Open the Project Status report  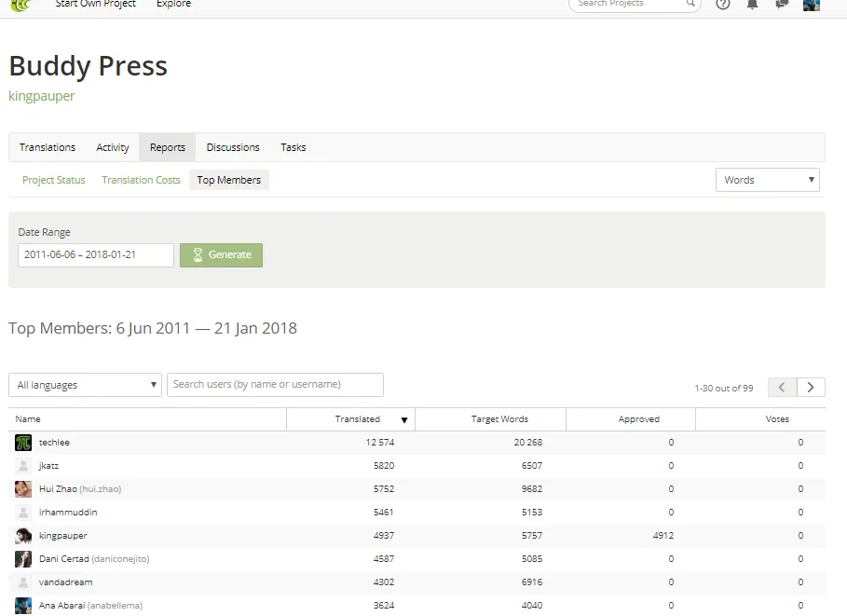[x=53, y=180]
